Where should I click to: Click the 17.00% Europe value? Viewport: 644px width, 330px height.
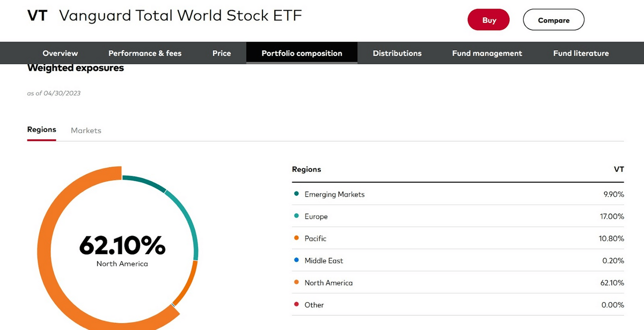(x=612, y=217)
